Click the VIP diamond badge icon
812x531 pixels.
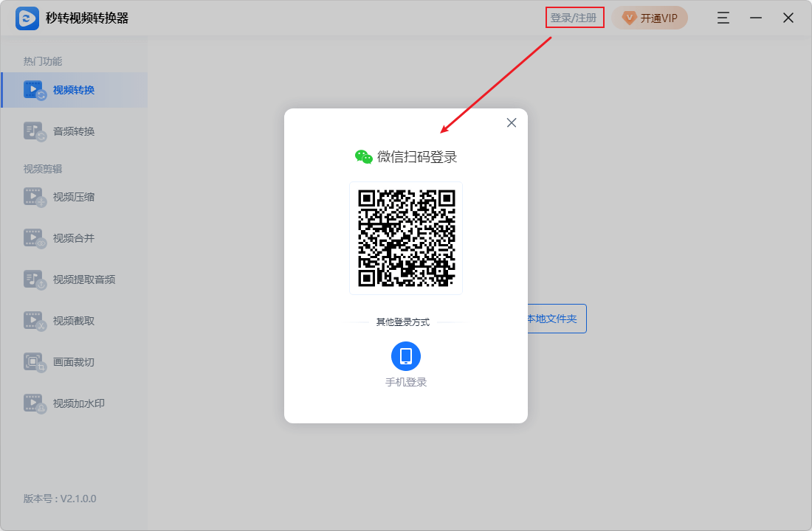(629, 18)
